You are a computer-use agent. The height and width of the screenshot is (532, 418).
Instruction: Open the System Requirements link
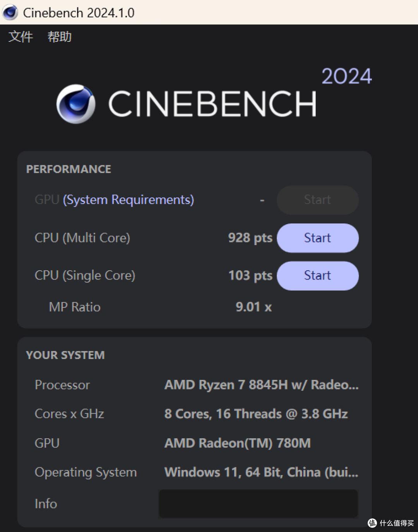coord(128,200)
